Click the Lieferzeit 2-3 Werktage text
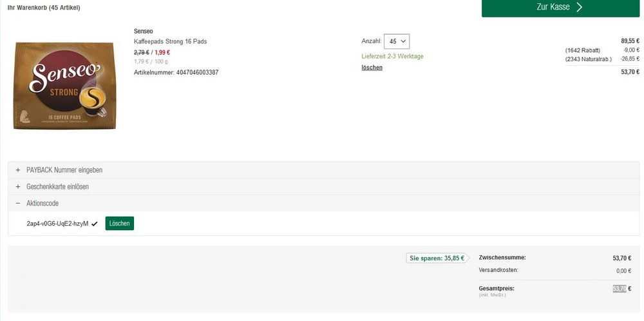Viewport: 644px width, 321px height. coord(392,56)
